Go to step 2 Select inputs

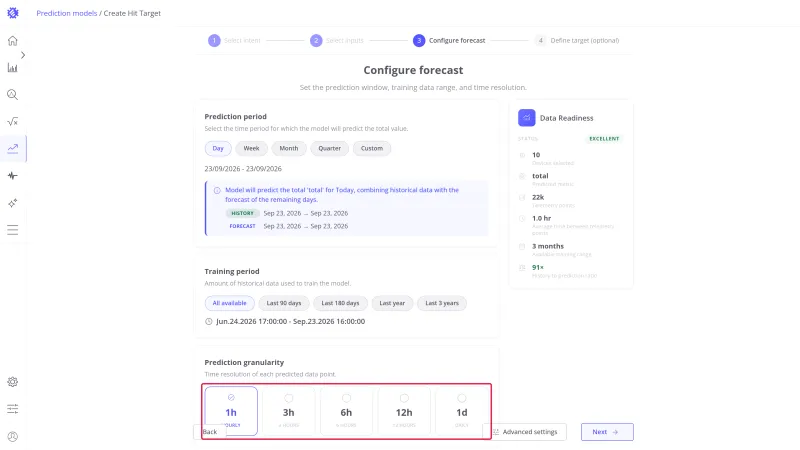[337, 40]
